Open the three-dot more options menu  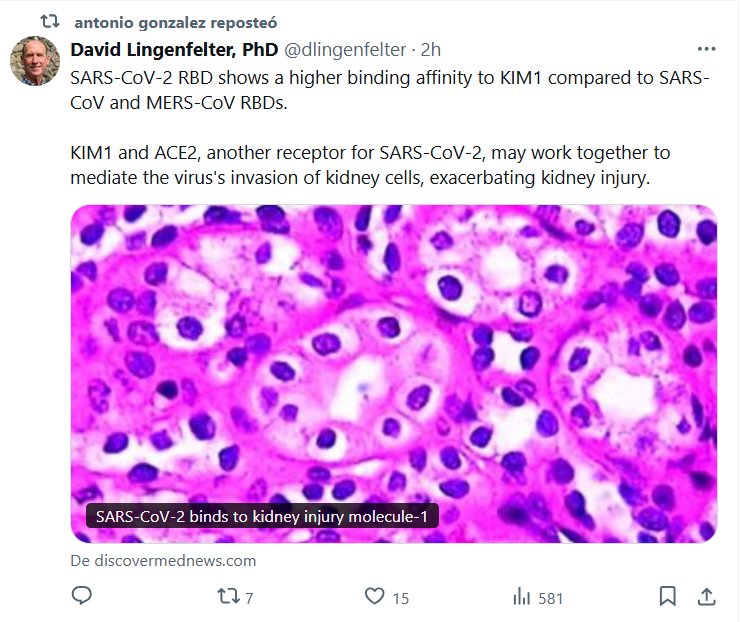coord(706,49)
